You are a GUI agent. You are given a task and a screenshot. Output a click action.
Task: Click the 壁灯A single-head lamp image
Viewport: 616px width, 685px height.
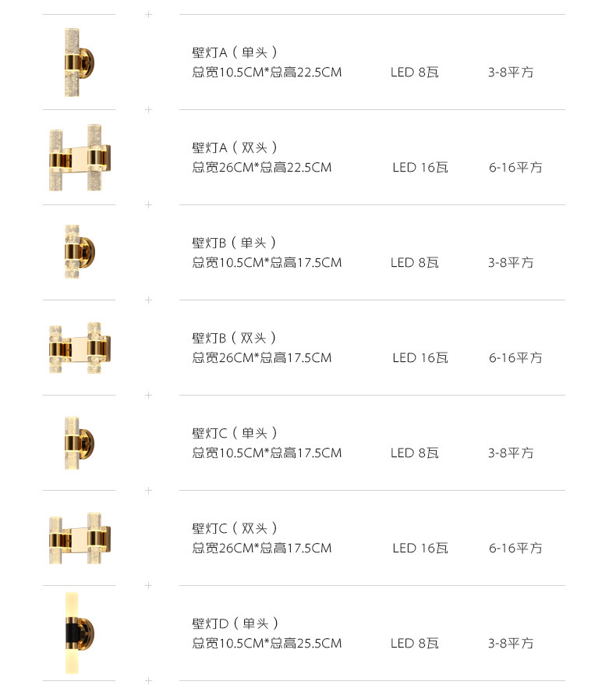78,62
